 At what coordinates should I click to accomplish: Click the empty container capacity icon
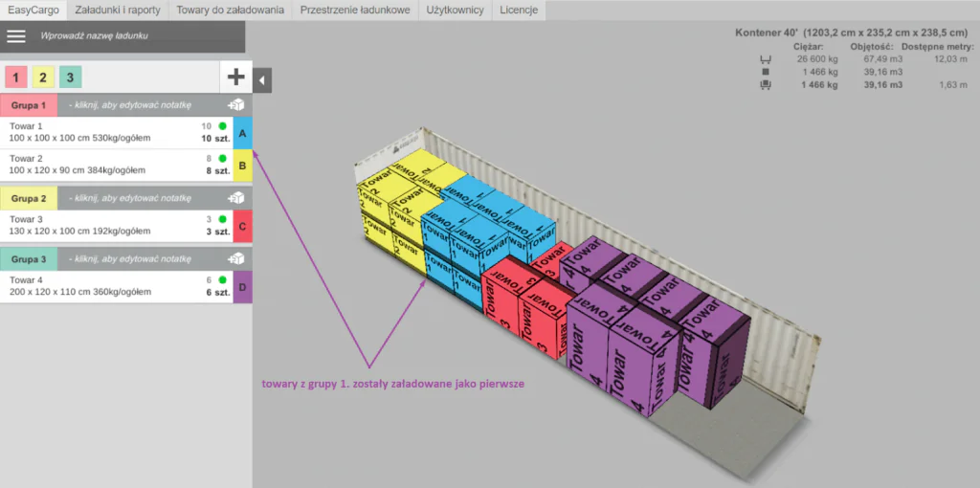tap(765, 59)
